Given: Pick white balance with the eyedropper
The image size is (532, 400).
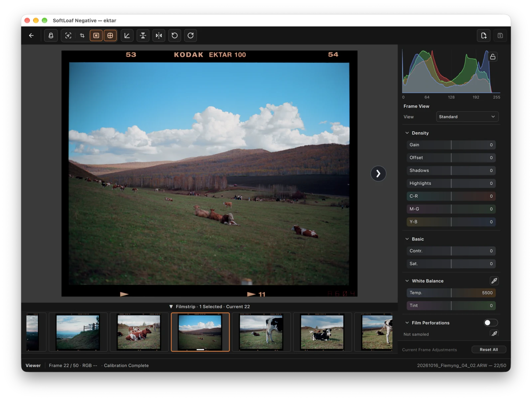Looking at the screenshot, I should [494, 281].
